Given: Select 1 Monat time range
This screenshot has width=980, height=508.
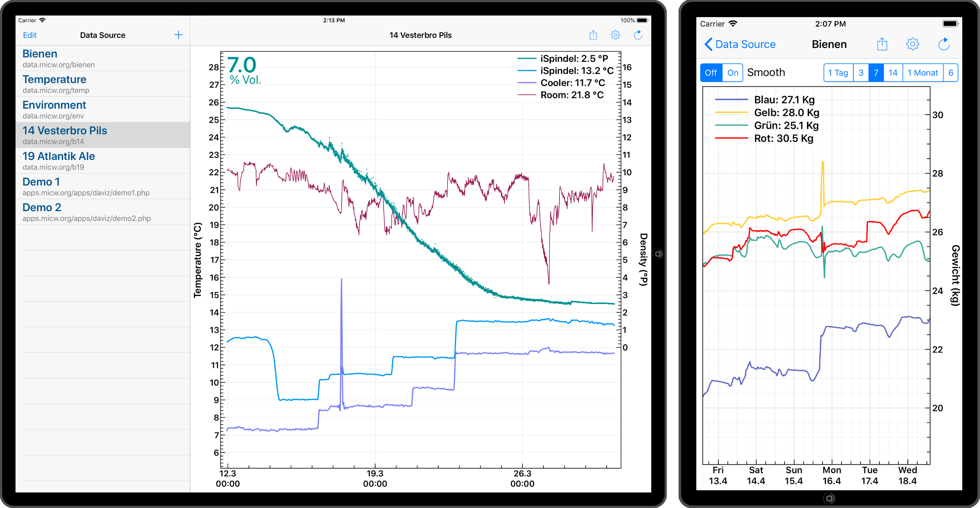Looking at the screenshot, I should coord(923,73).
